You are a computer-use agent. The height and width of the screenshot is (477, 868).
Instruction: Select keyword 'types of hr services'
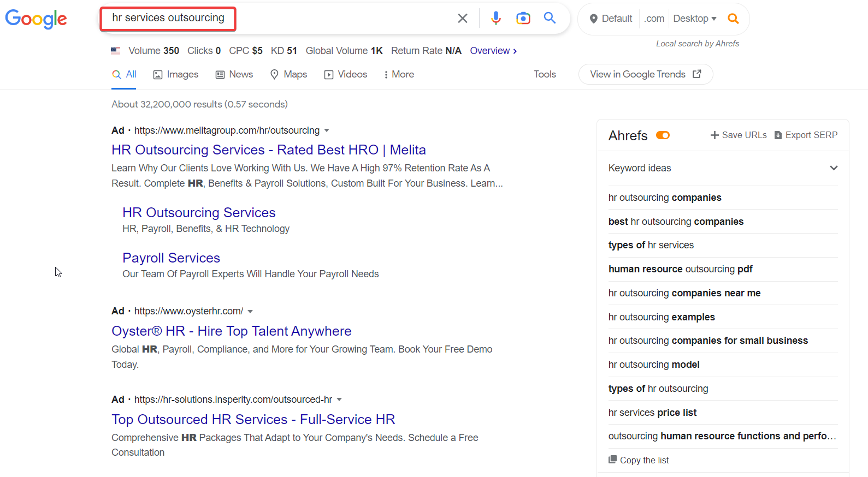(x=651, y=245)
